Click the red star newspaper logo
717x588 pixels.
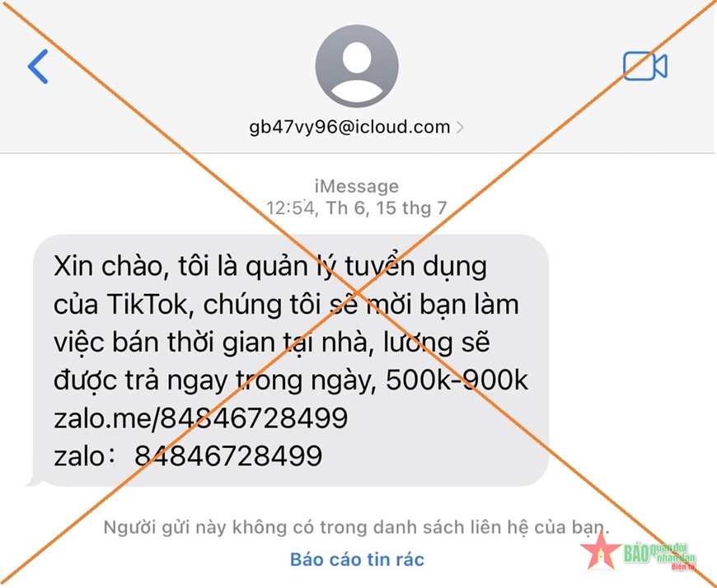(601, 551)
